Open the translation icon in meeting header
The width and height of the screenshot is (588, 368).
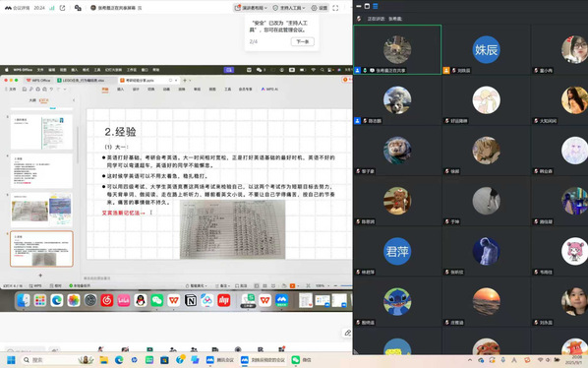pyautogui.click(x=78, y=8)
